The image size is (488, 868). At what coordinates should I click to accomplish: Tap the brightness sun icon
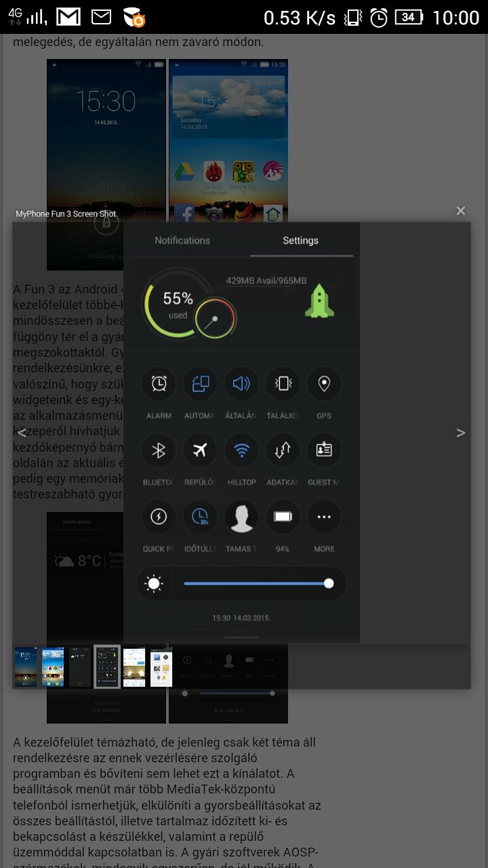(154, 584)
